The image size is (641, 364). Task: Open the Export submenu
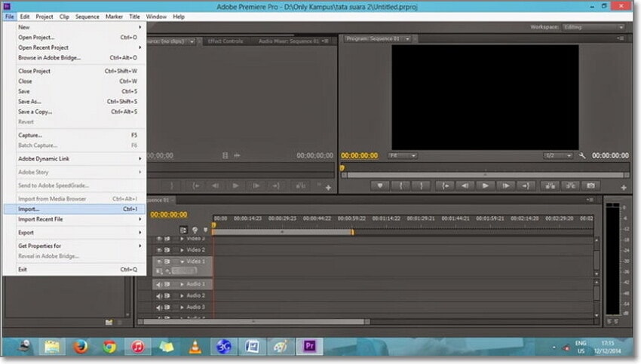(75, 232)
